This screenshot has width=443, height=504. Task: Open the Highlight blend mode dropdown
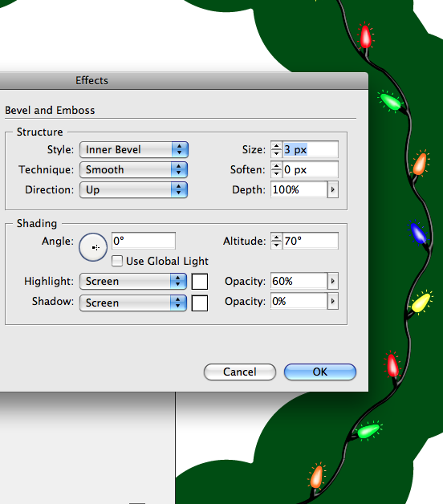(x=133, y=281)
